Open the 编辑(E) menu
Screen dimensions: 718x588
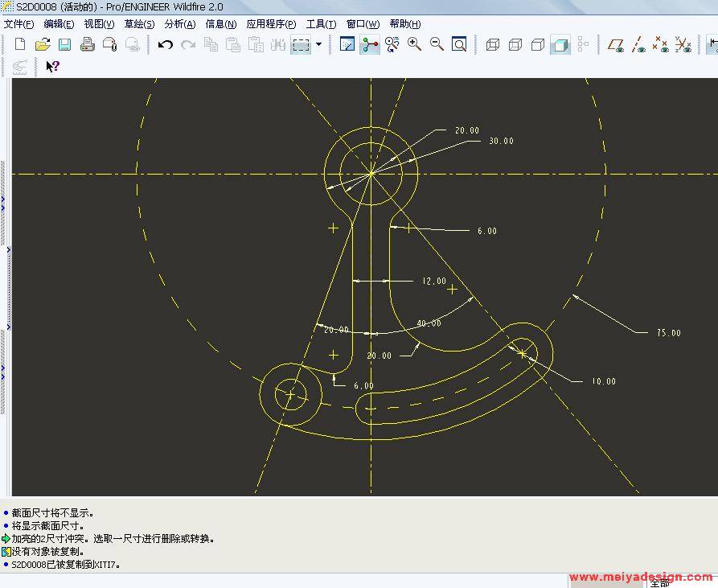coord(59,24)
